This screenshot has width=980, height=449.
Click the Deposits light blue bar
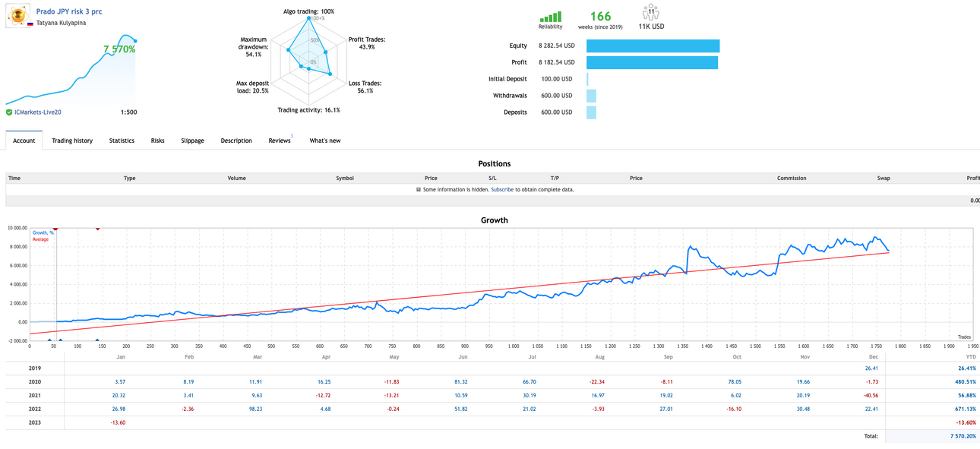pos(591,112)
